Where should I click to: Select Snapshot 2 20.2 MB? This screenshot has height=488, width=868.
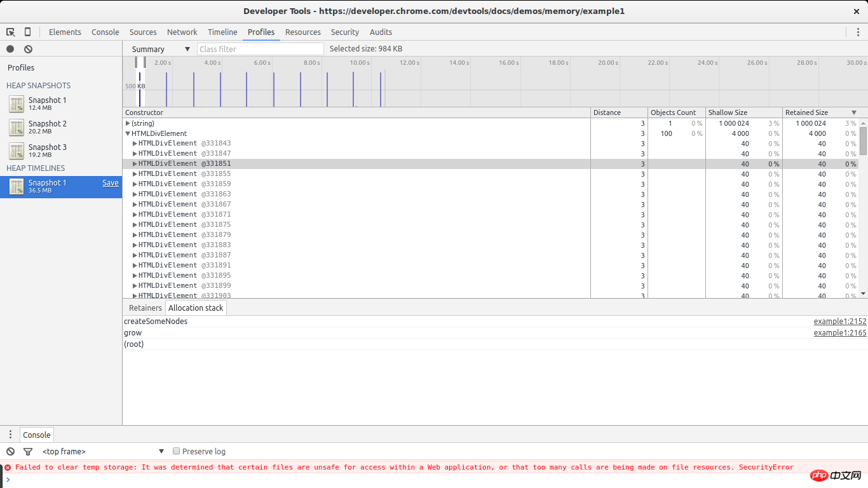61,127
